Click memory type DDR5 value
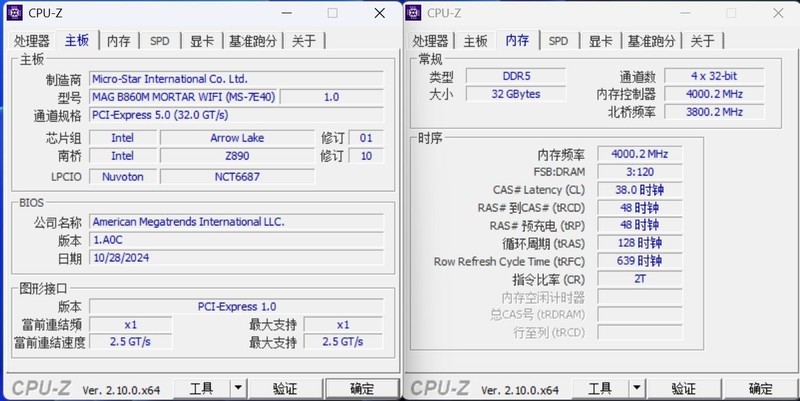The width and height of the screenshot is (800, 401). pyautogui.click(x=516, y=76)
